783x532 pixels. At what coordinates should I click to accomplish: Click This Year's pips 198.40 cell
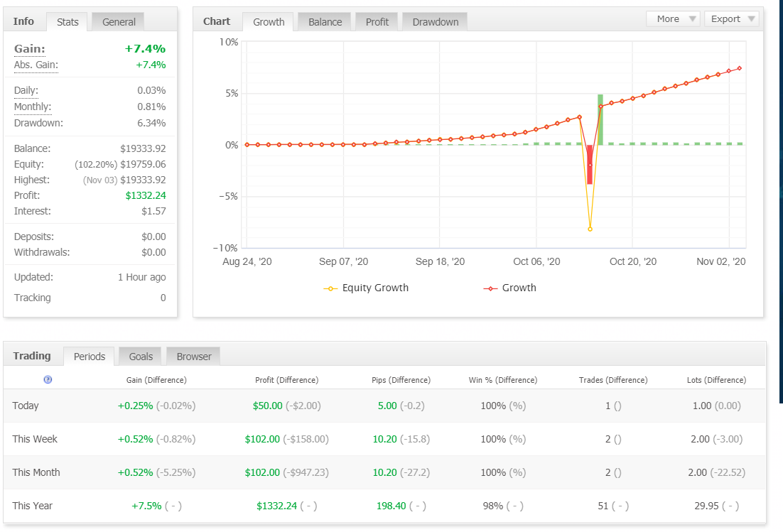pos(401,506)
